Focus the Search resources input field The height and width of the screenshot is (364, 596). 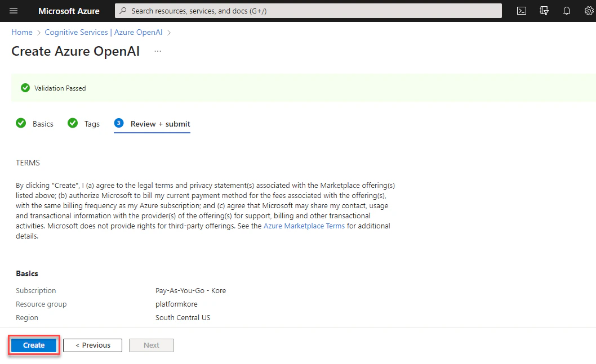tap(308, 11)
